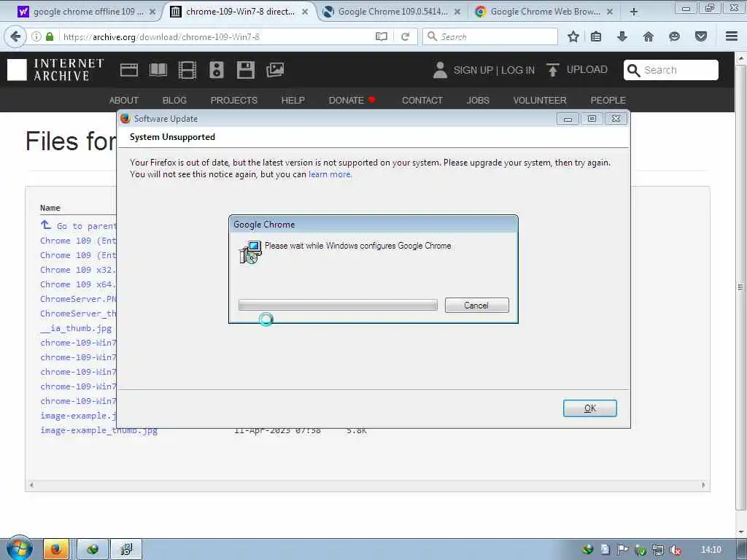Click the muted volume tray icon
The width and height of the screenshot is (747, 560).
675,550
